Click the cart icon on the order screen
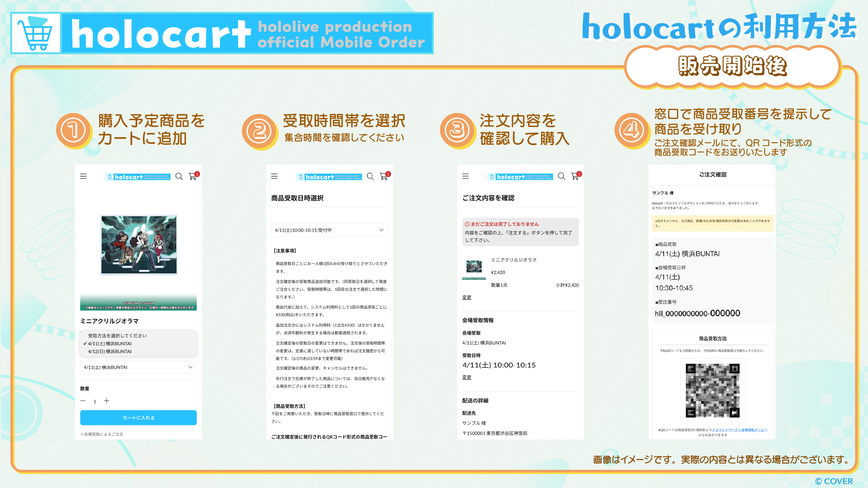This screenshot has width=868, height=488. pyautogui.click(x=575, y=176)
